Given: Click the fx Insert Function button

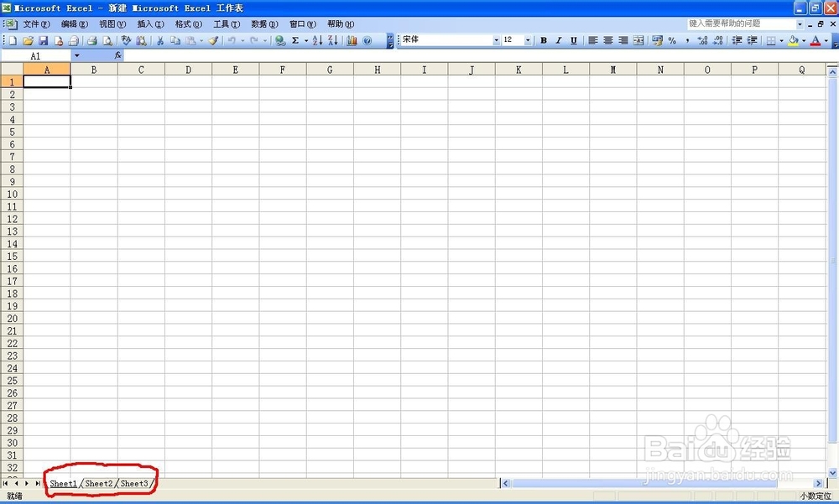Looking at the screenshot, I should (117, 55).
